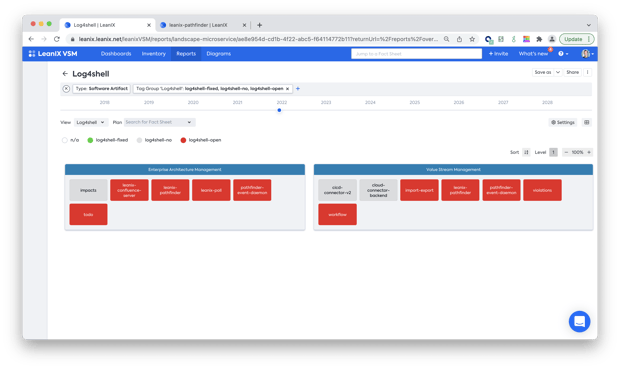
Task: Open the user avatar menu
Action: click(587, 54)
